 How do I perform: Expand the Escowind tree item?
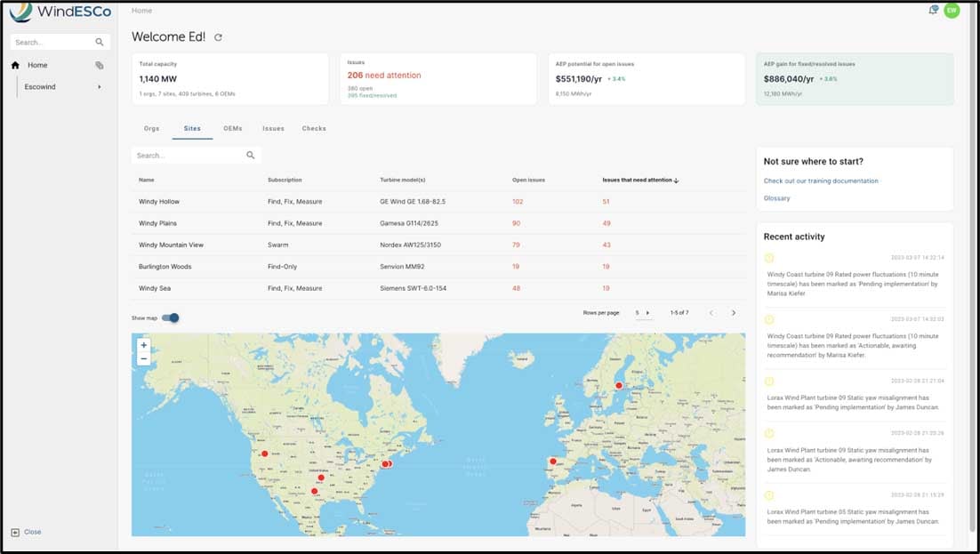pyautogui.click(x=99, y=87)
